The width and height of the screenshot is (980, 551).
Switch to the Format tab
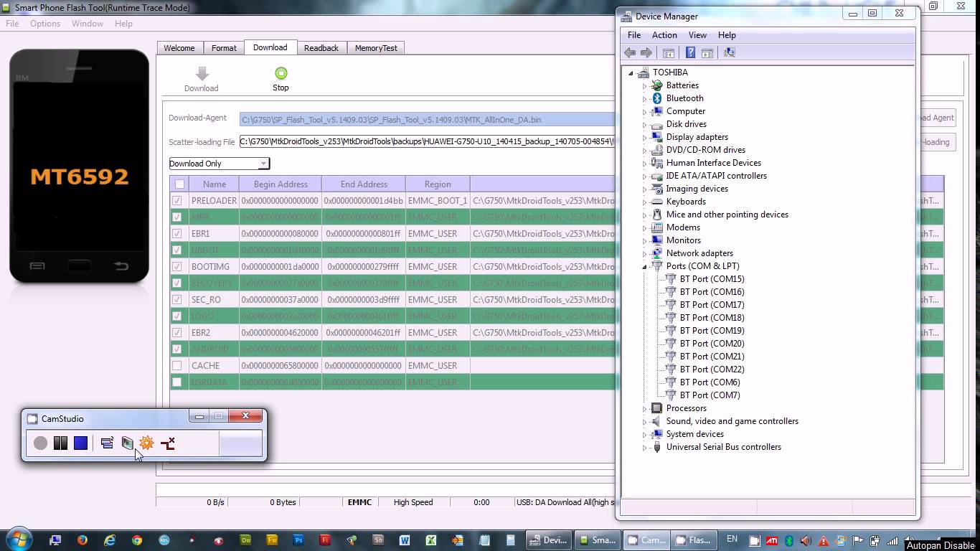click(224, 48)
